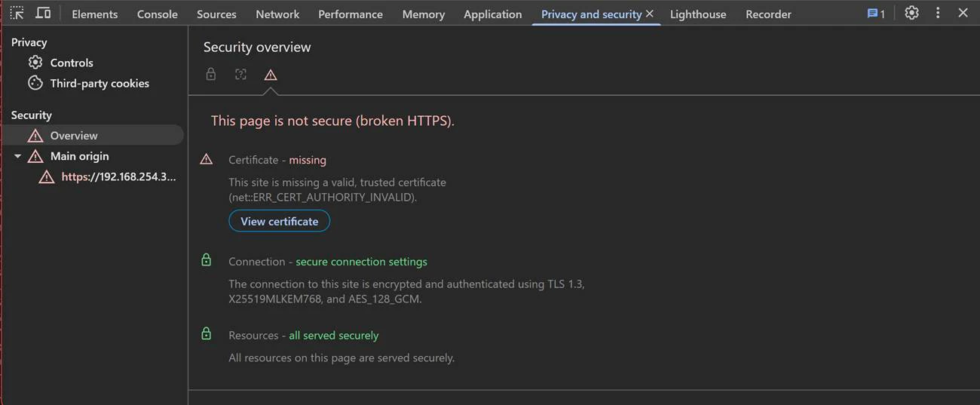The height and width of the screenshot is (405, 980).
Task: Open the three-dot customize DevTools menu
Action: pyautogui.click(x=938, y=13)
